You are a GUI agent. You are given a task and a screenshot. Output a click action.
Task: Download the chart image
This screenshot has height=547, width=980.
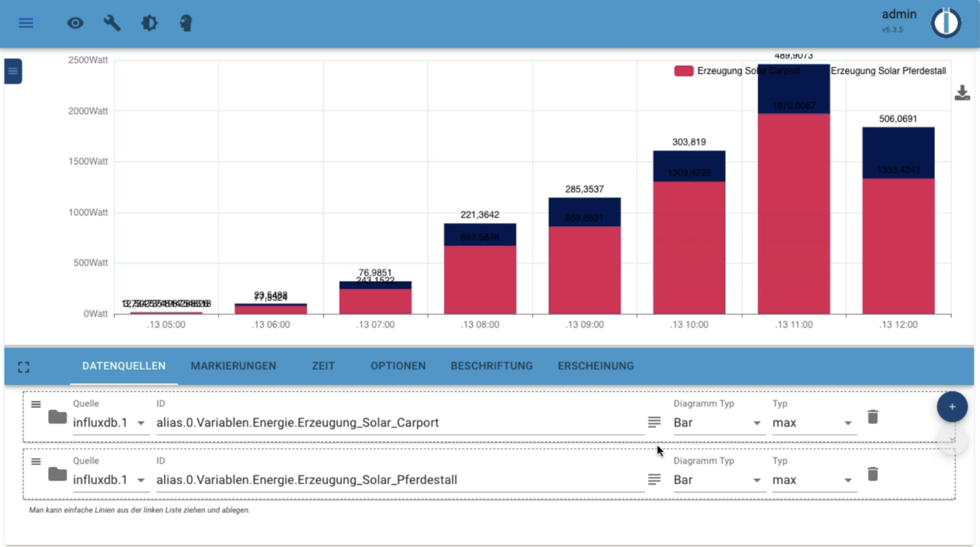point(962,93)
